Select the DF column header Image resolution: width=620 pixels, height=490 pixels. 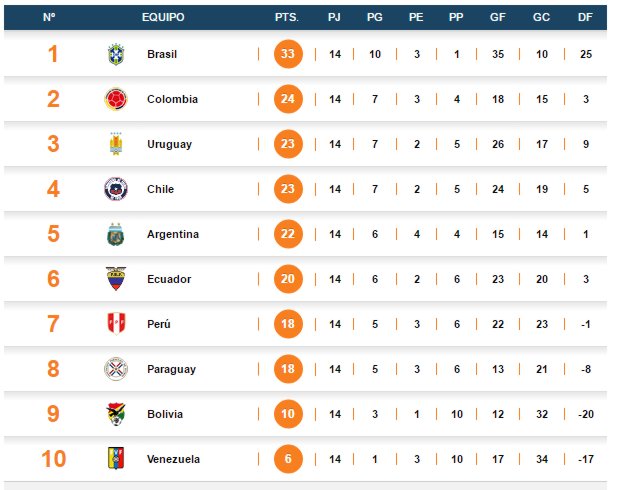(585, 17)
